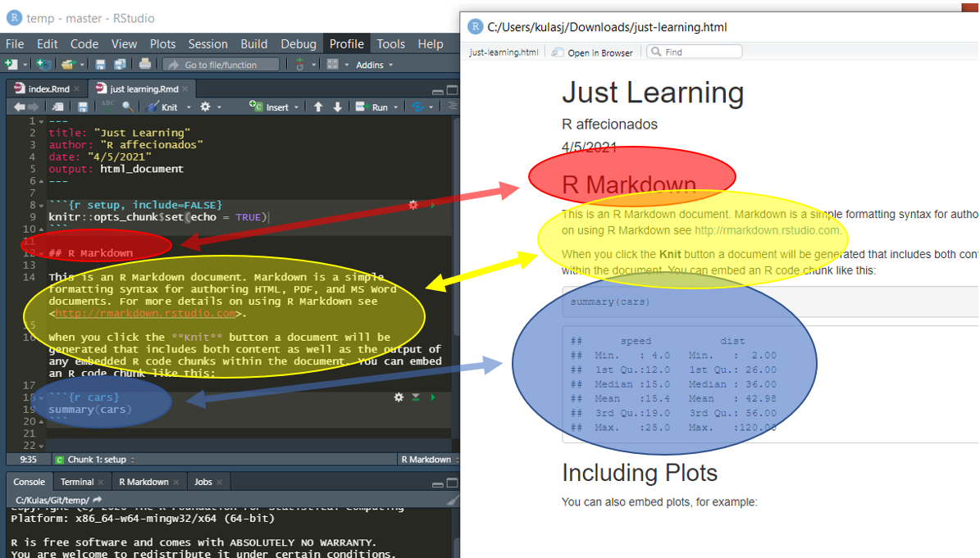Save current document from the main toolbar

point(100,64)
